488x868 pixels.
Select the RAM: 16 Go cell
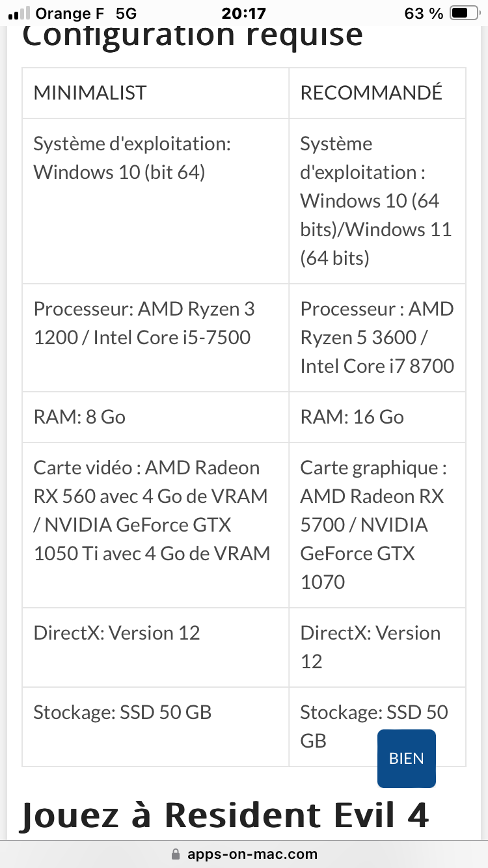(352, 416)
